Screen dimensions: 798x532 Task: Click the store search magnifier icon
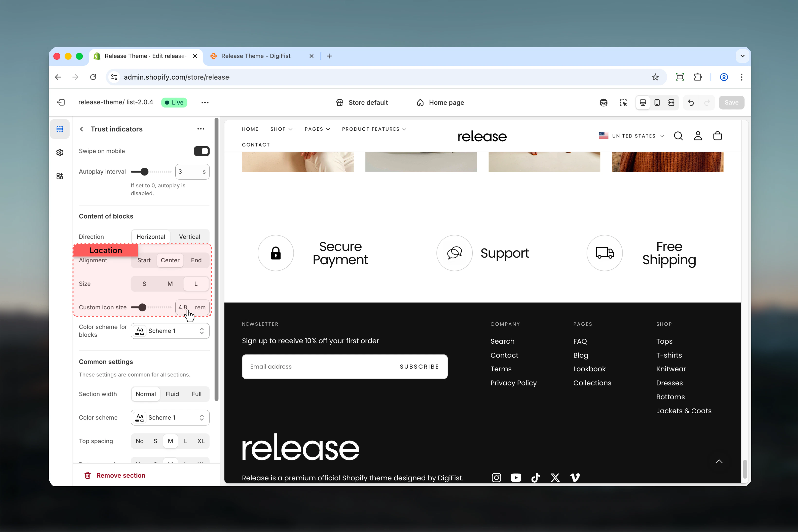tap(678, 136)
